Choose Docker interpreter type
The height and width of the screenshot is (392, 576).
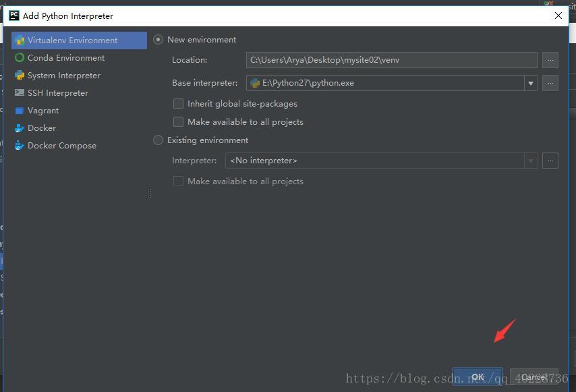[79, 128]
